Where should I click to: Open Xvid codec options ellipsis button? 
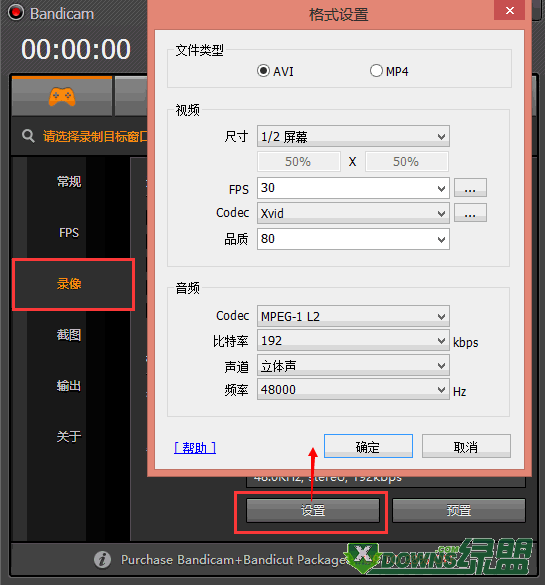click(470, 213)
